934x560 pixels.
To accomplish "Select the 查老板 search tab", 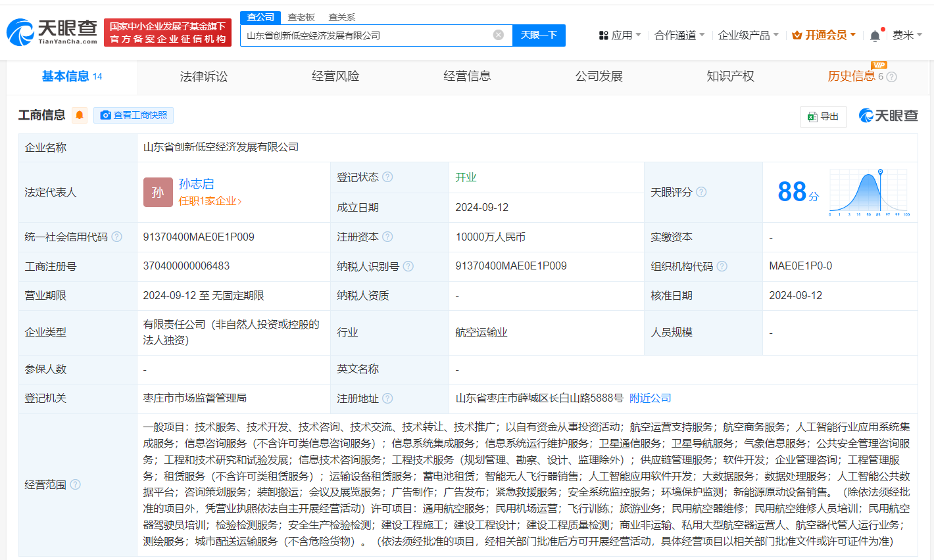I will (x=301, y=17).
